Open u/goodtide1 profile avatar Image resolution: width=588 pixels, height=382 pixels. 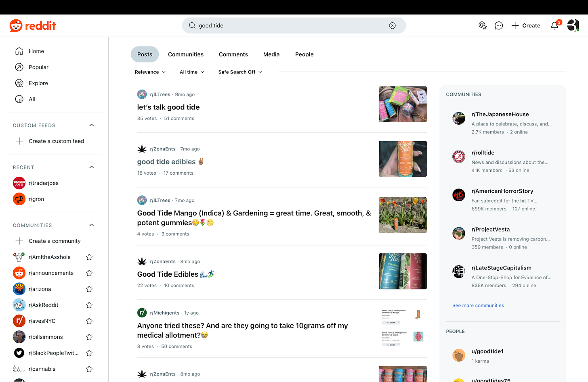(459, 355)
